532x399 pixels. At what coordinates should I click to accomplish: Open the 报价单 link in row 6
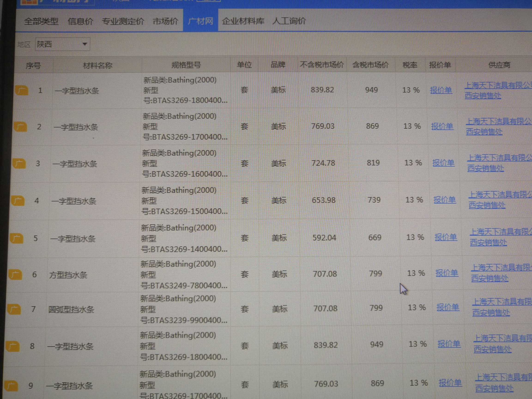pyautogui.click(x=447, y=273)
